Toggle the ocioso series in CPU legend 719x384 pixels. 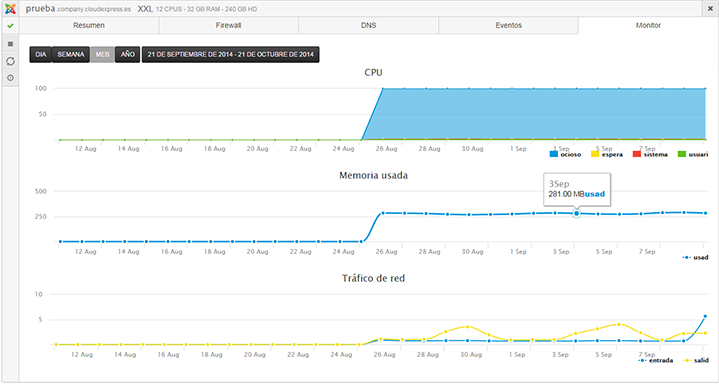point(565,155)
